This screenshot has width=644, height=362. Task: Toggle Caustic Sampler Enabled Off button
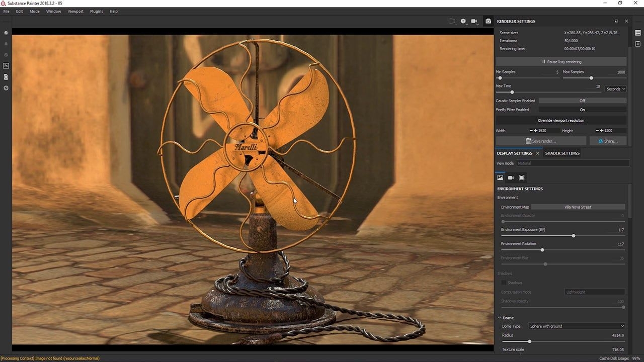(x=582, y=101)
